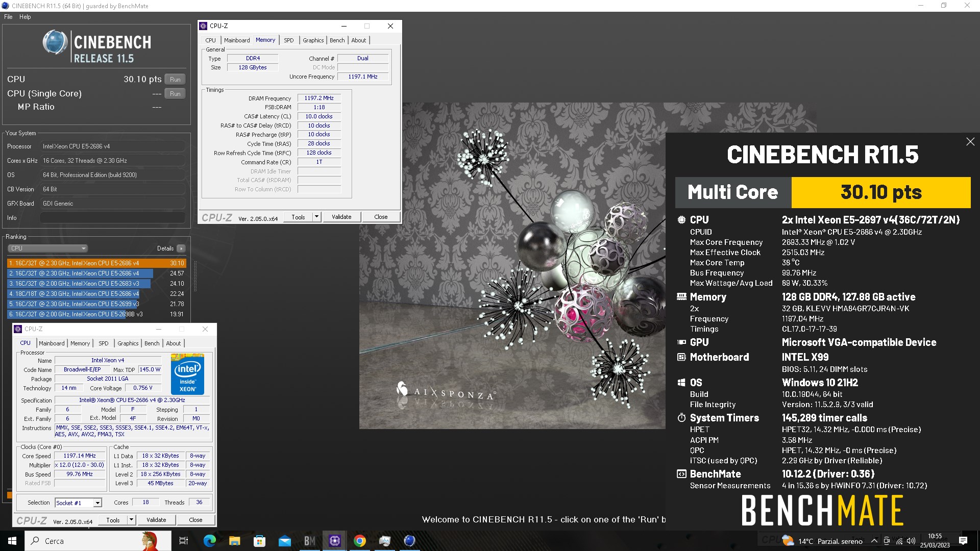Screen dimensions: 980x551
Task: Open the Memory tab in lower CPU-Z window
Action: (80, 343)
